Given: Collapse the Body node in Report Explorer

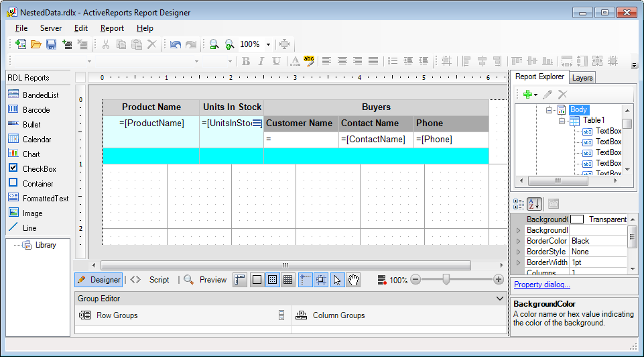Looking at the screenshot, I should [549, 110].
